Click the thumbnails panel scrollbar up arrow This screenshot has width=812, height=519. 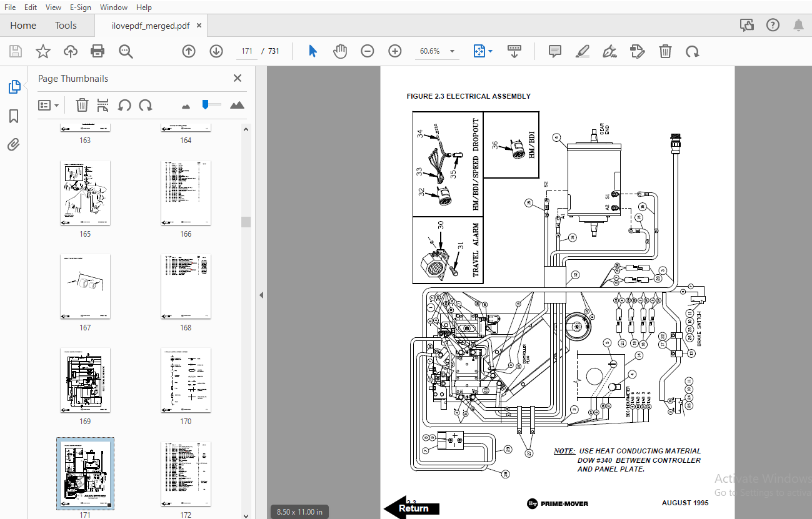[x=246, y=129]
